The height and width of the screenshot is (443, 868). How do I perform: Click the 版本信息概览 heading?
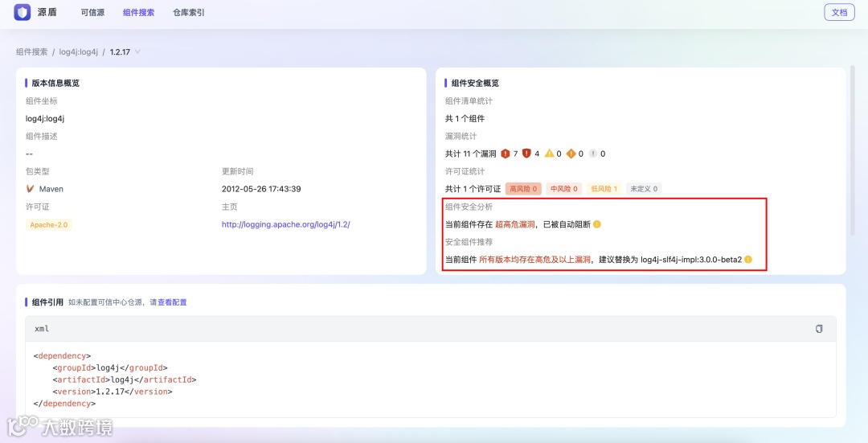pyautogui.click(x=55, y=83)
